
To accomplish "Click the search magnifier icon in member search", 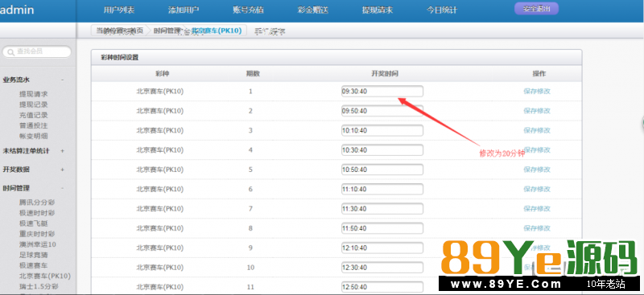I will [10, 51].
